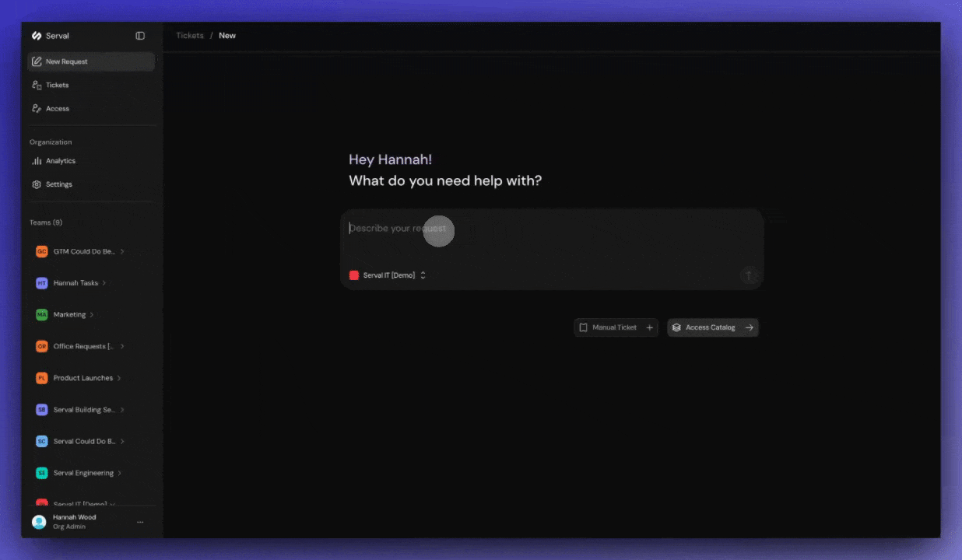This screenshot has width=962, height=560.
Task: Select New in the breadcrumb
Action: 226,35
